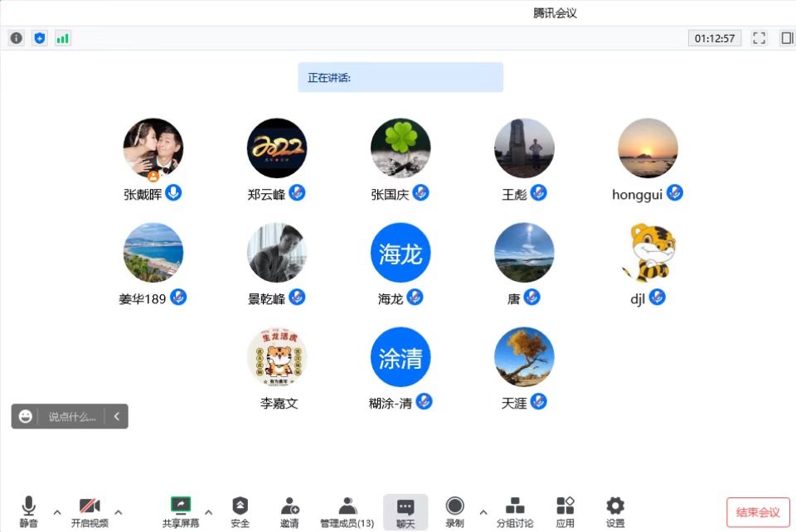
Task: Click the 邀请 invite icon
Action: (289, 511)
